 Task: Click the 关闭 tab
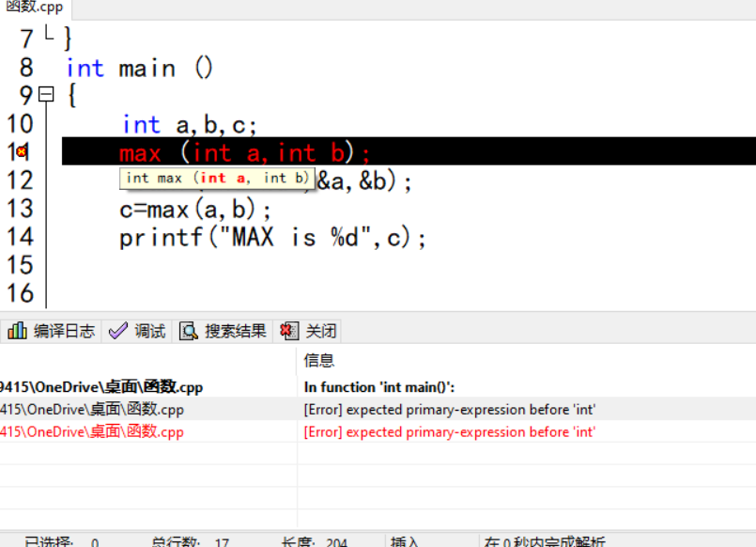(308, 332)
